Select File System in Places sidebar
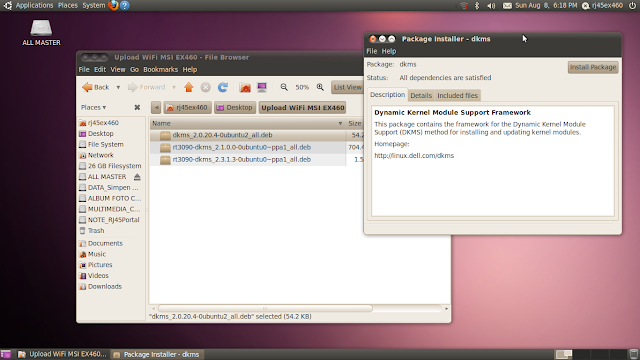This screenshot has height=360, width=640. pyautogui.click(x=105, y=144)
